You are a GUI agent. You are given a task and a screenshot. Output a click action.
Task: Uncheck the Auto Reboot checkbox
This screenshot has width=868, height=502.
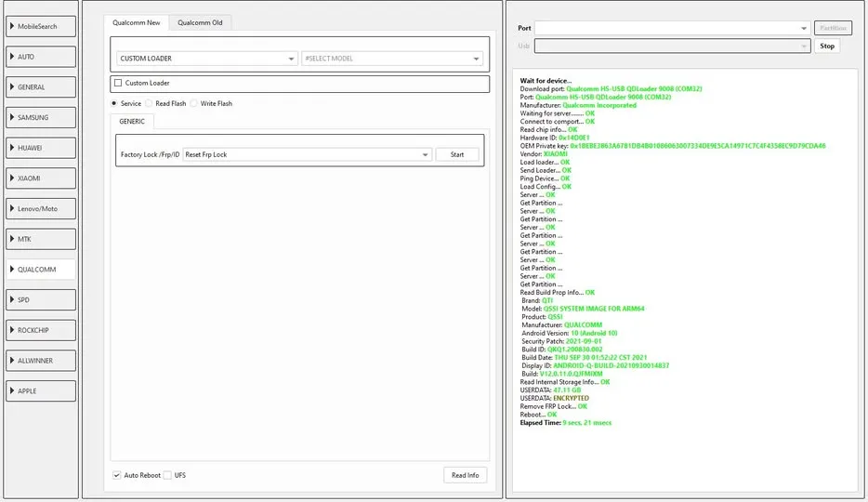[x=117, y=475]
